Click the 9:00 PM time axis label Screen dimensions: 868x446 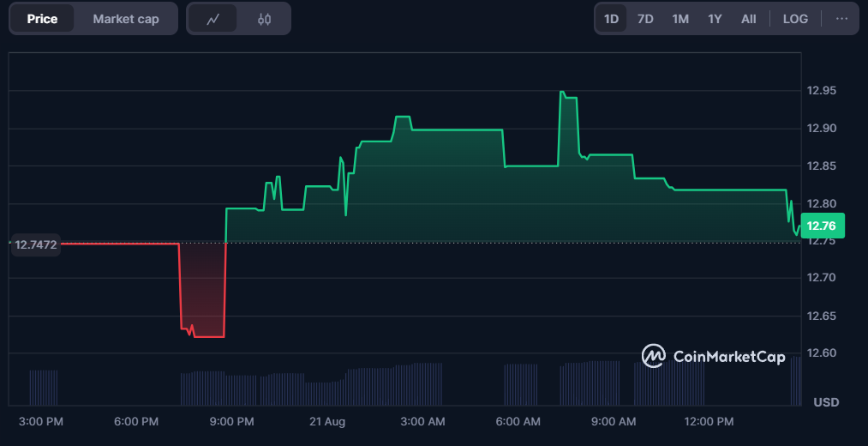click(232, 422)
